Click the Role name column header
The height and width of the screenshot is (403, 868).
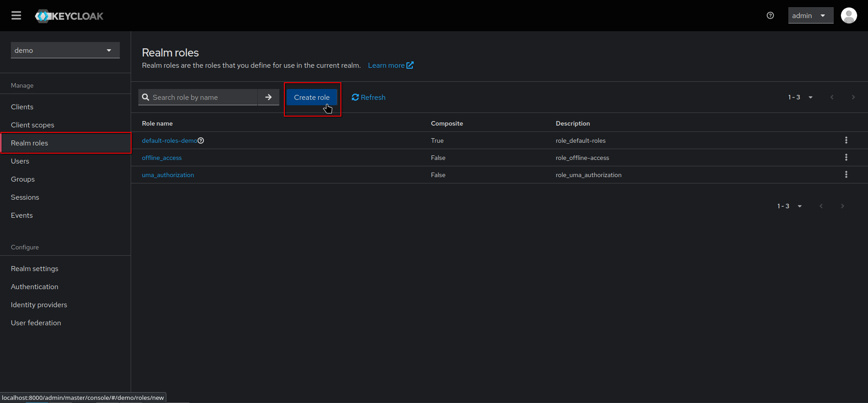coord(157,123)
